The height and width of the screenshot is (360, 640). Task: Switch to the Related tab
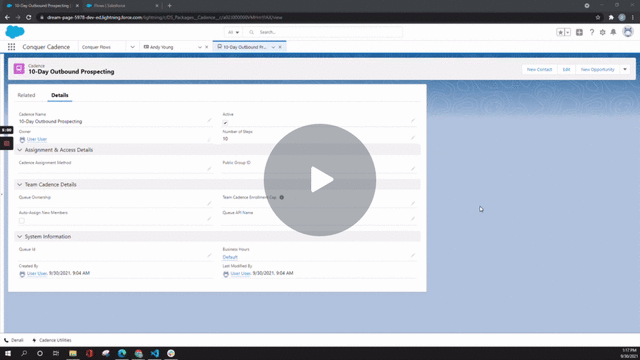pyautogui.click(x=26, y=95)
